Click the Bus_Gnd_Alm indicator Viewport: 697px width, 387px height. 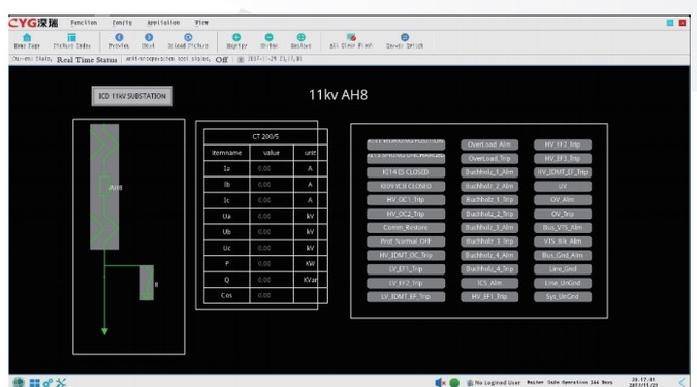click(x=563, y=255)
